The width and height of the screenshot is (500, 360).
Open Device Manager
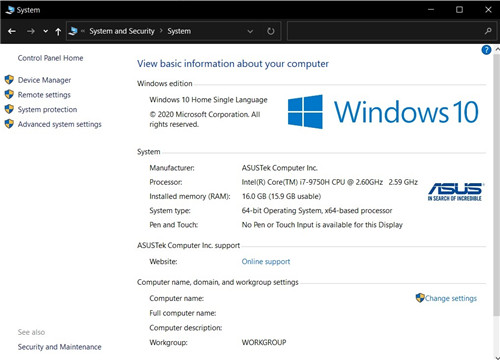pos(44,80)
